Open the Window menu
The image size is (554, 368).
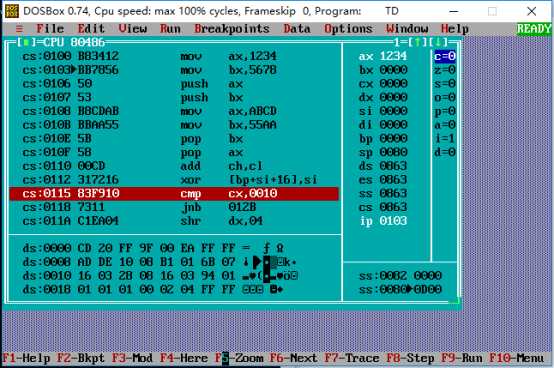407,29
